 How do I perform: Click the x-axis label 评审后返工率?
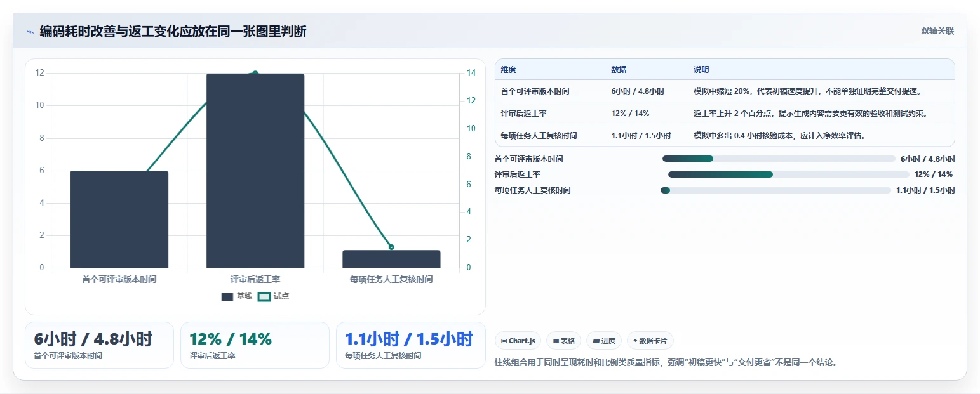[x=255, y=279]
